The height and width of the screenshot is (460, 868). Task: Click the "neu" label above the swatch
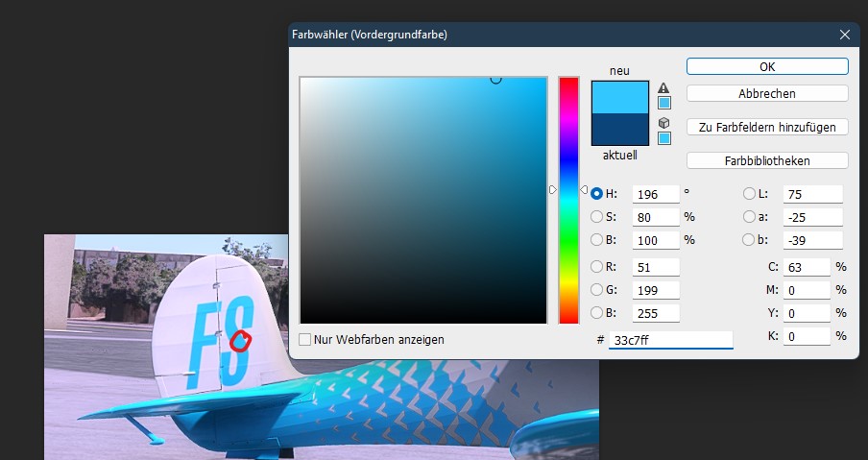click(619, 71)
